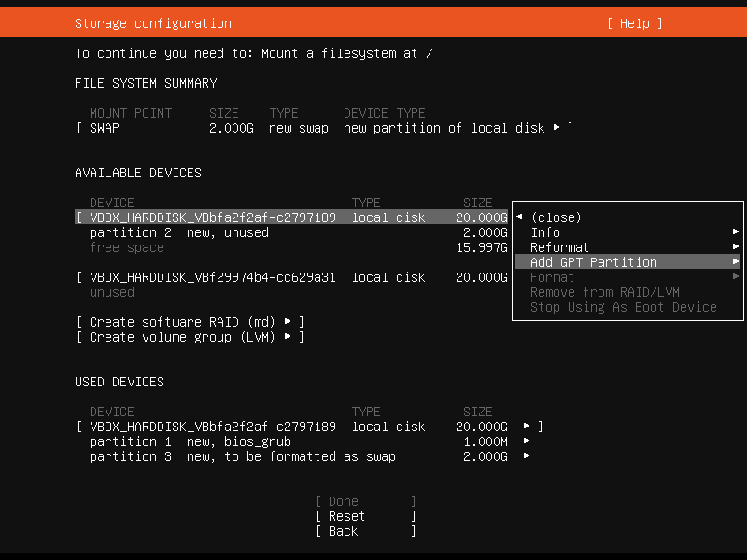The width and height of the screenshot is (747, 560).
Task: Select partition 2 new, unused row
Action: pos(299,232)
